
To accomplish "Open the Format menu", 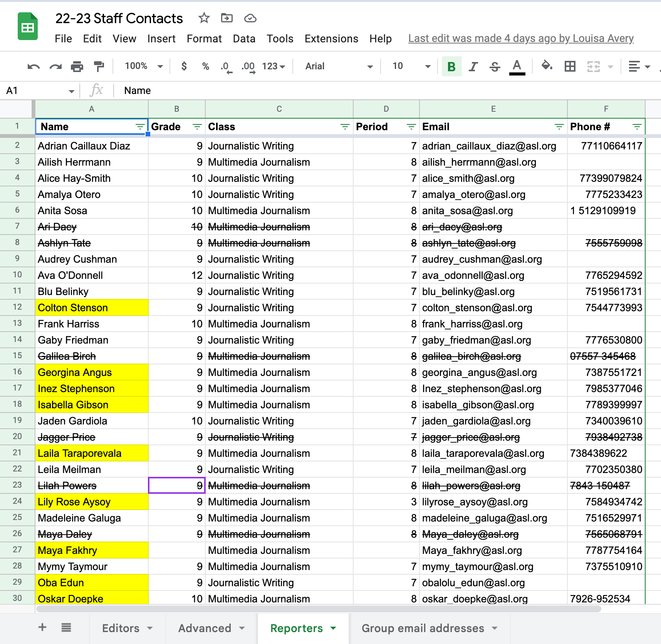I will coord(204,39).
